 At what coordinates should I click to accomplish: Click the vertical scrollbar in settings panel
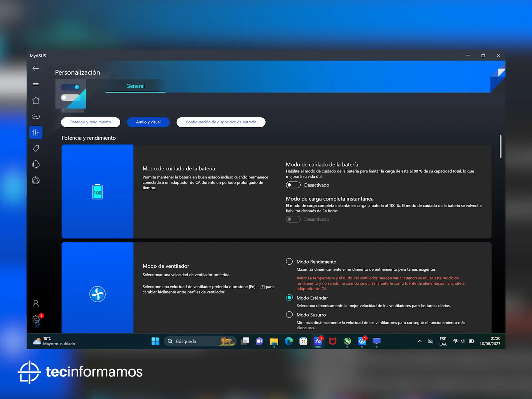[500, 147]
